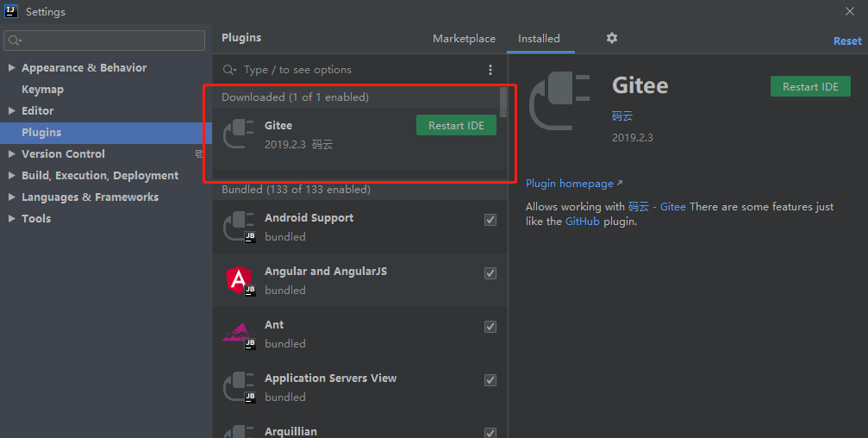The image size is (868, 438).
Task: Disable the Android Support plugin checkbox
Action: coord(490,220)
